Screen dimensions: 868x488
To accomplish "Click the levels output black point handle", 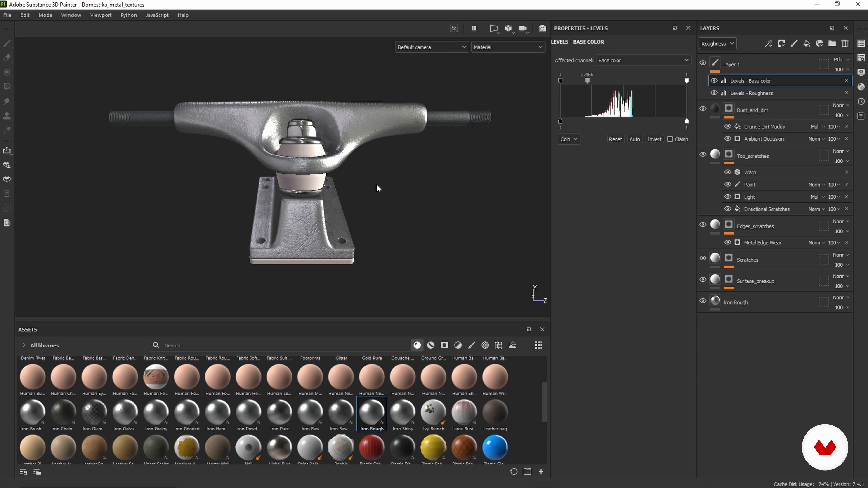I will (x=560, y=121).
